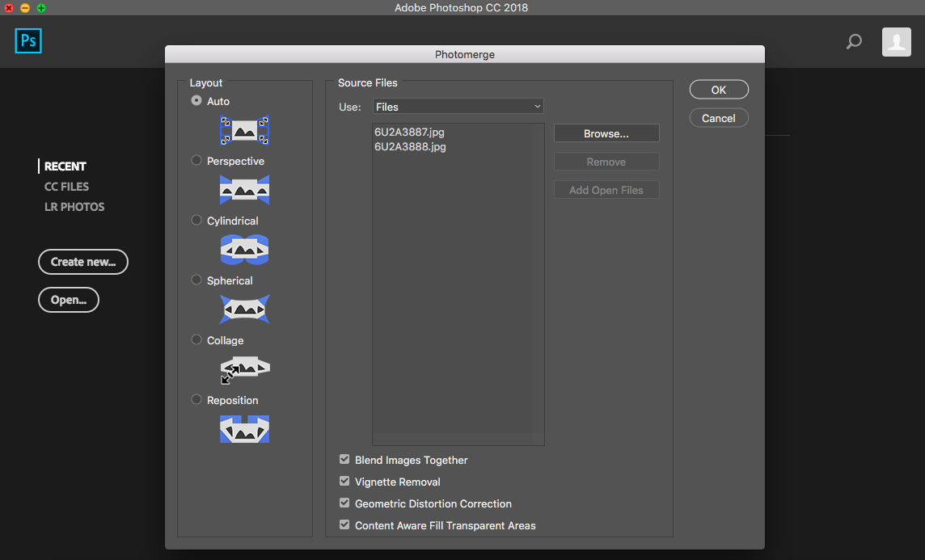Click the Reposition layout preview icon
The image size is (925, 560).
tap(244, 429)
